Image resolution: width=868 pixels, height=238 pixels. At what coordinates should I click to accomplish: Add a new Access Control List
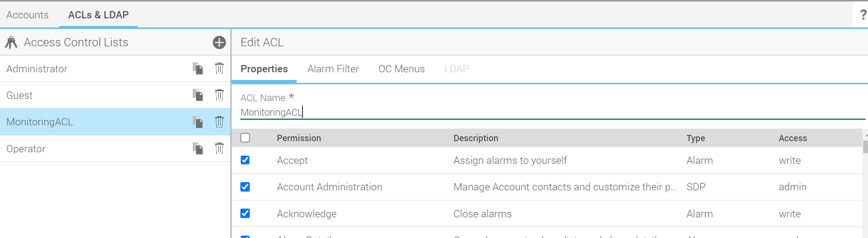pos(219,42)
